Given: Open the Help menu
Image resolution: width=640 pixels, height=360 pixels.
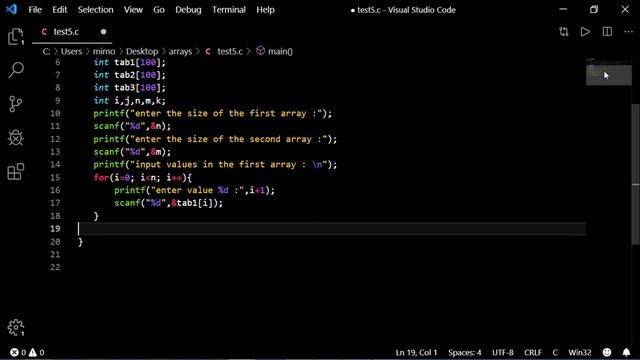Looking at the screenshot, I should coord(265,9).
